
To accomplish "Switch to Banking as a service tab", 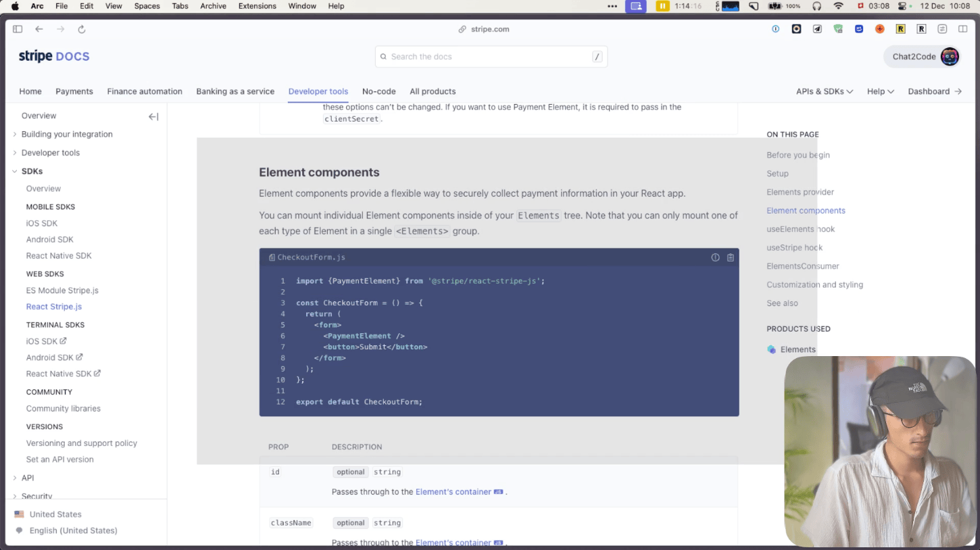I will [235, 91].
